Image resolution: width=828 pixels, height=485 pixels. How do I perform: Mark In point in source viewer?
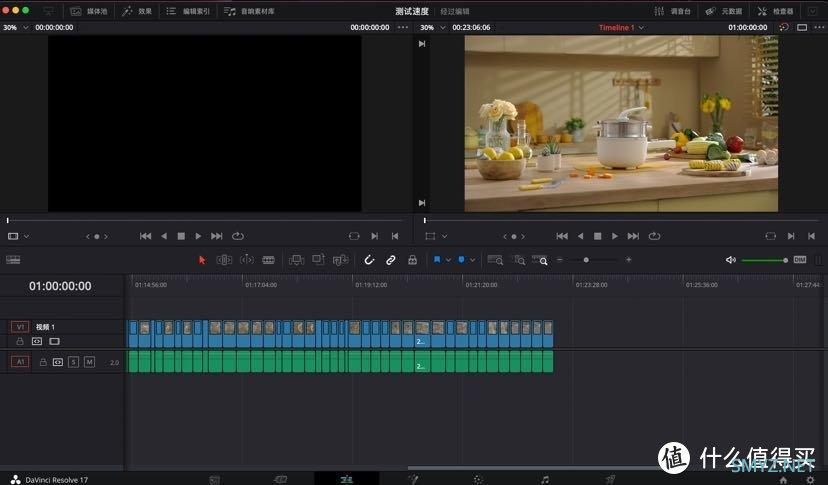coord(374,236)
